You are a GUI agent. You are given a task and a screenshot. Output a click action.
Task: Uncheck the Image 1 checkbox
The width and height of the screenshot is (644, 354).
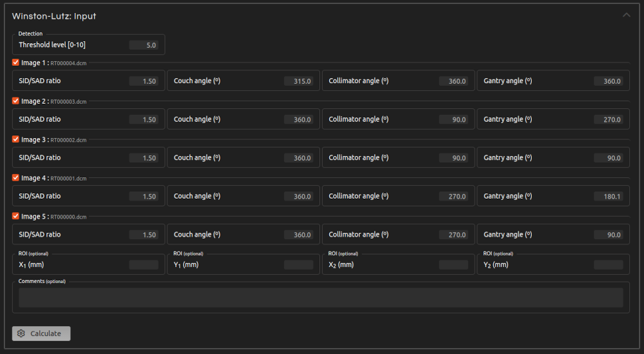(15, 63)
